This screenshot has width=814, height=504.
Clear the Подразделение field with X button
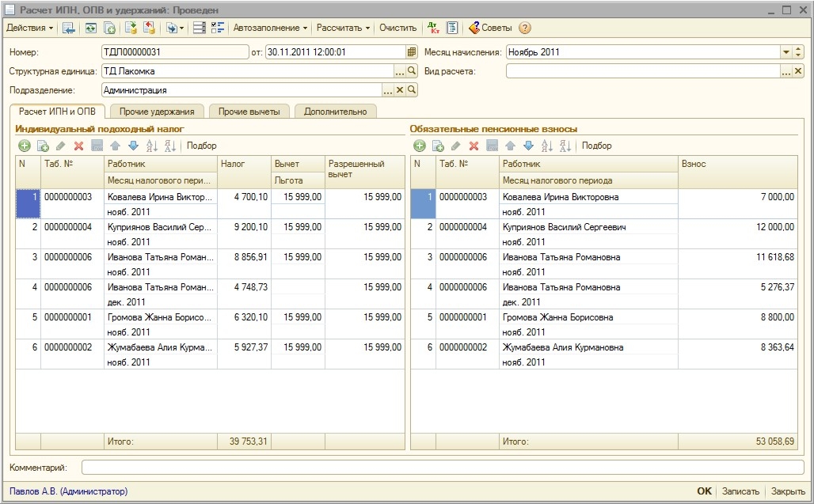[x=400, y=90]
